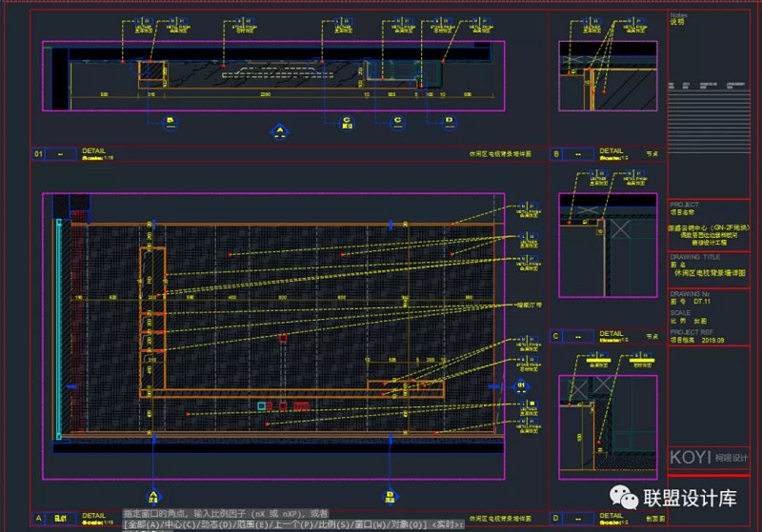This screenshot has height=532, width=762.
Task: Select the left section marker below the main elevation
Action: 152,496
